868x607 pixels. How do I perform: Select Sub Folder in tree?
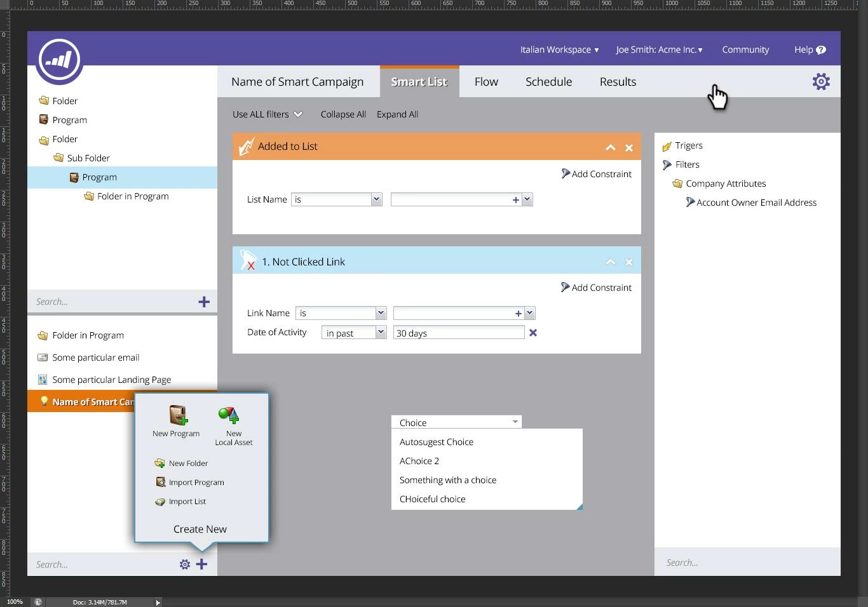(x=82, y=158)
